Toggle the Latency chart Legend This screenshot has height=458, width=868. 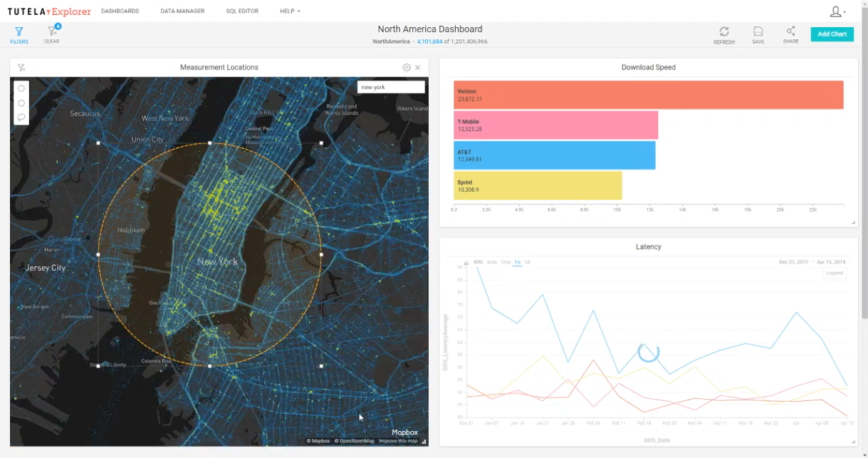click(x=835, y=273)
